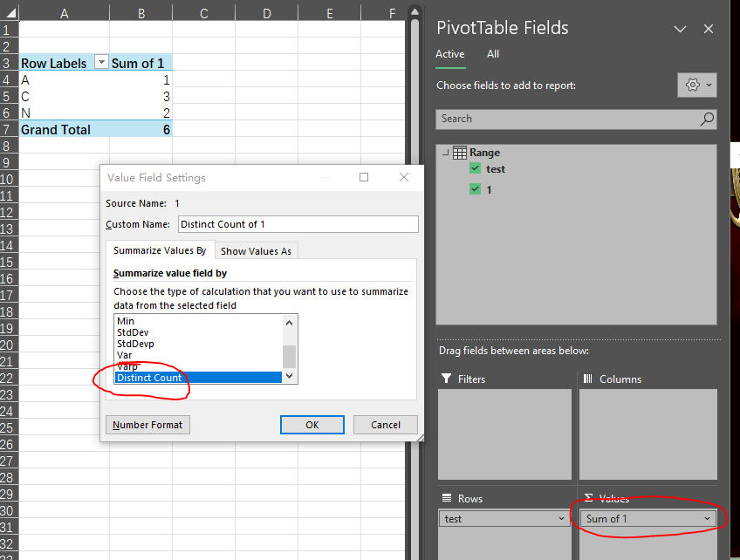Confirm settings with the OK button
This screenshot has height=560, width=740.
(312, 424)
